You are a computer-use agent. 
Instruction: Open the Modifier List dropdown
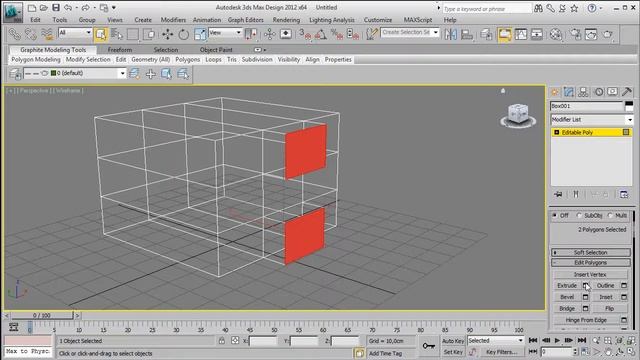pos(591,120)
